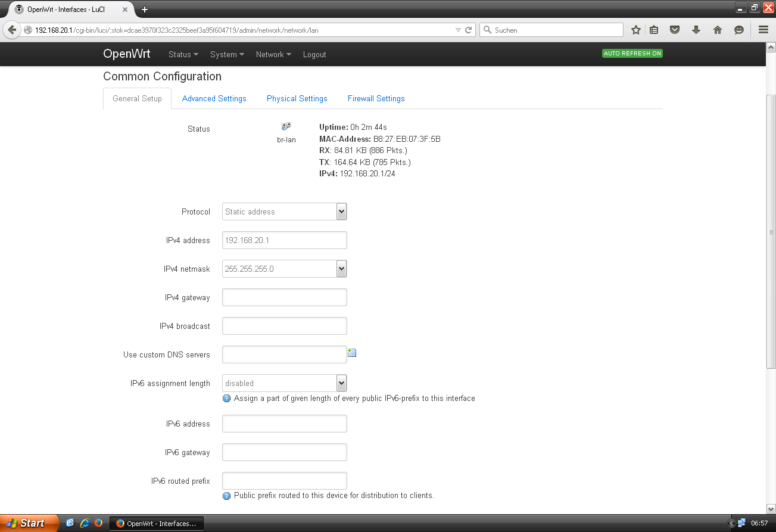Click the add DNS server icon
Screen dimensions: 776x532
pyautogui.click(x=352, y=353)
